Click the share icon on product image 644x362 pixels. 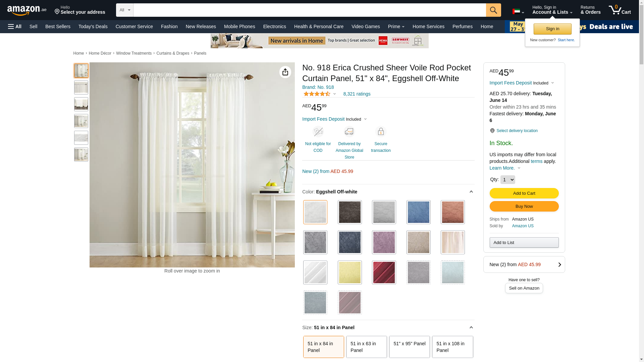click(x=285, y=72)
